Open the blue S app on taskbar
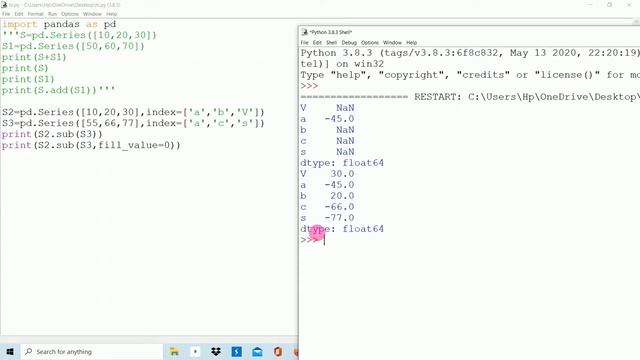The image size is (640, 360). 236,351
